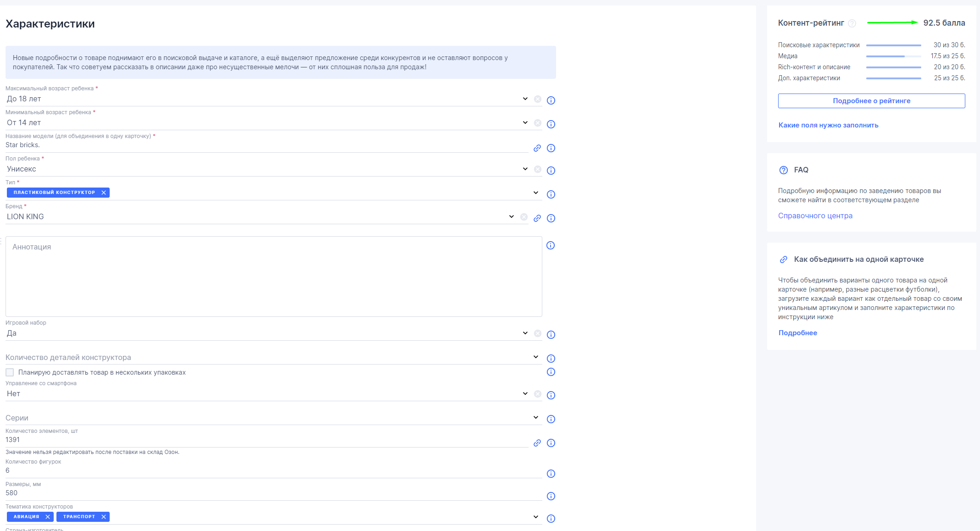The image size is (980, 531).
Task: Click info icon next to Аннотация field
Action: (x=551, y=245)
